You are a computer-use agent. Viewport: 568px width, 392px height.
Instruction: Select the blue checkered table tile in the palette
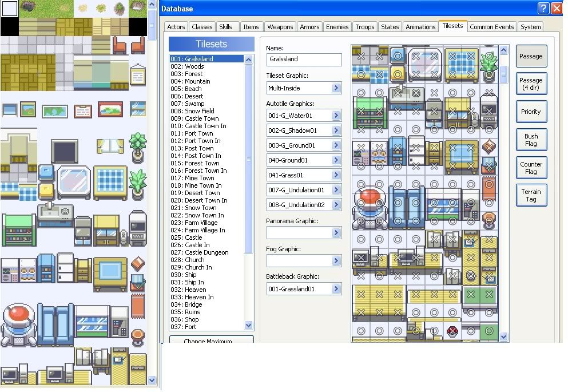(x=110, y=183)
